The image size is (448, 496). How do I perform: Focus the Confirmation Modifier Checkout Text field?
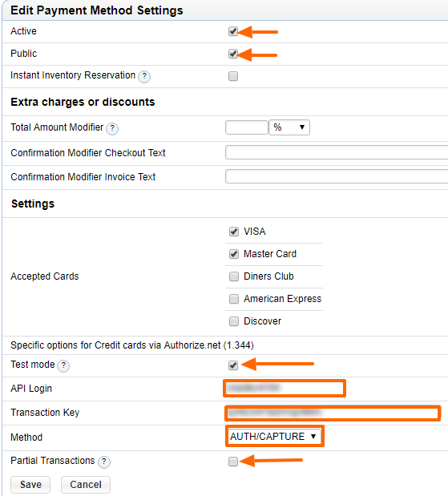(x=337, y=152)
